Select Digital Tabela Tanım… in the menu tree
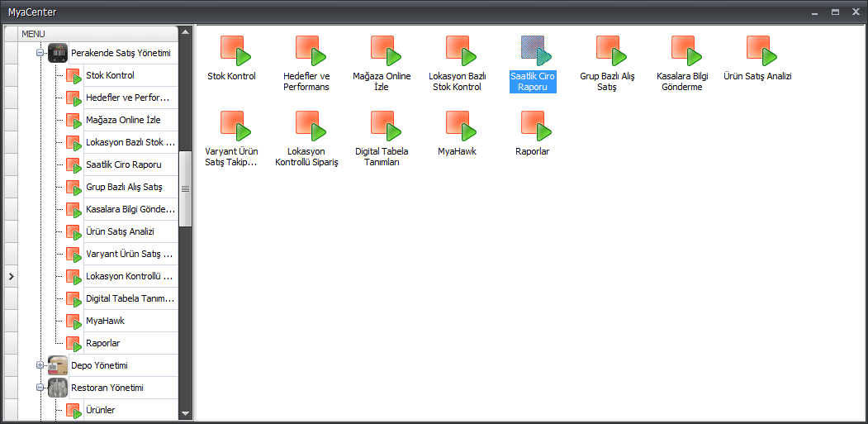Viewport: 868px width, 424px height. (130, 298)
